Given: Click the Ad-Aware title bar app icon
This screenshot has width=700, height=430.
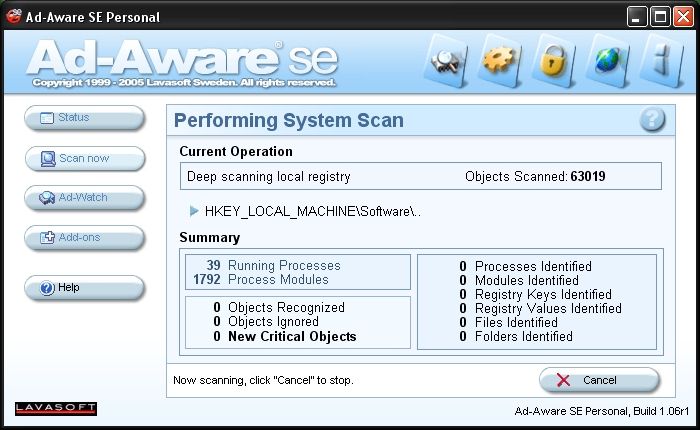Looking at the screenshot, I should pos(14,17).
